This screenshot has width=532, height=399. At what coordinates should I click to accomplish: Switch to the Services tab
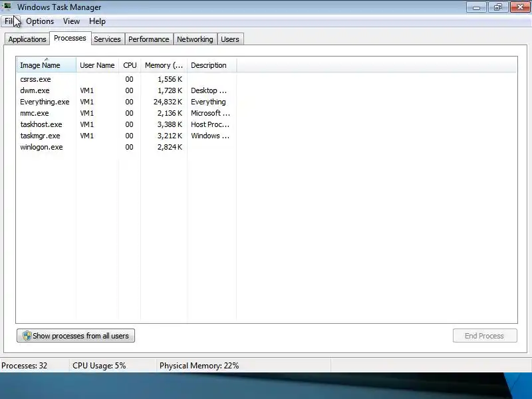(107, 39)
